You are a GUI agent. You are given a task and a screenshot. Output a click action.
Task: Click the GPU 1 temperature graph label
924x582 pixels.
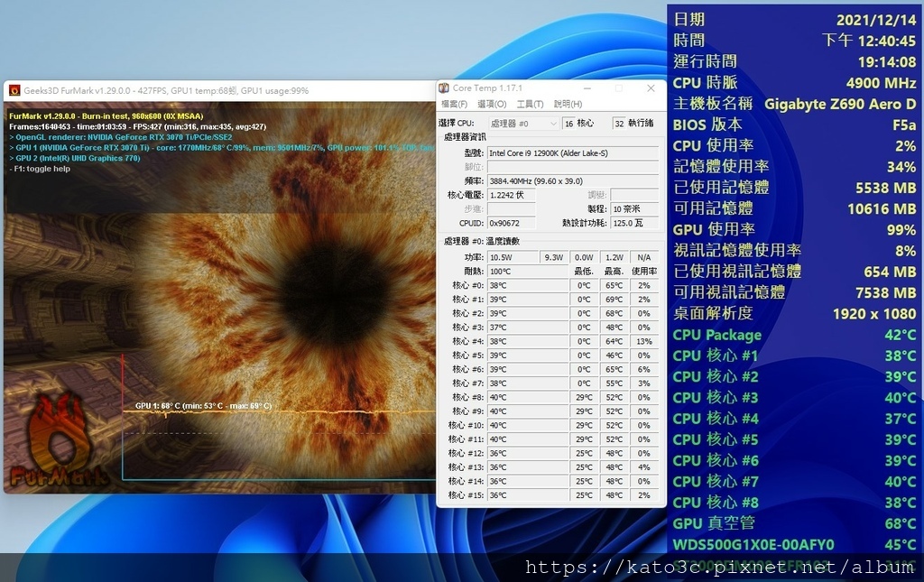pyautogui.click(x=203, y=406)
